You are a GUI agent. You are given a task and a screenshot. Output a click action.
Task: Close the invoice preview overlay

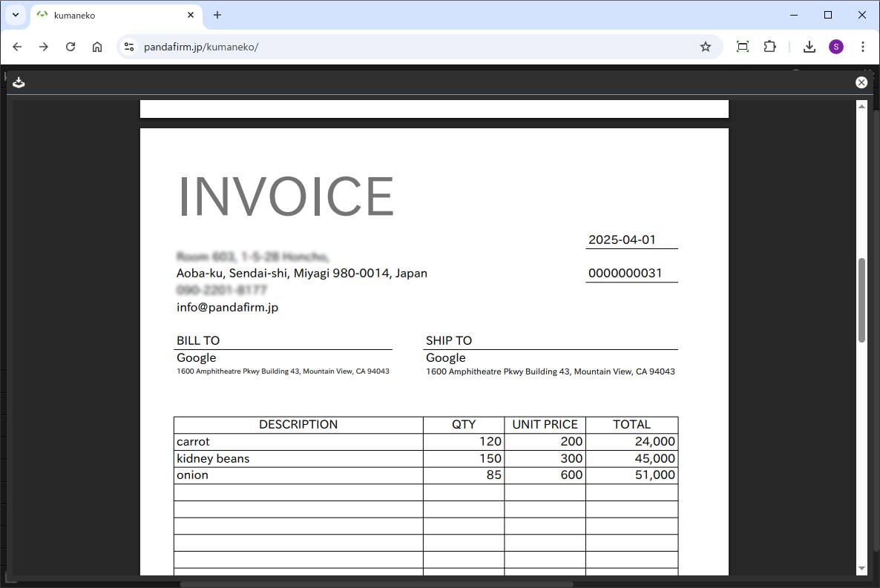861,82
